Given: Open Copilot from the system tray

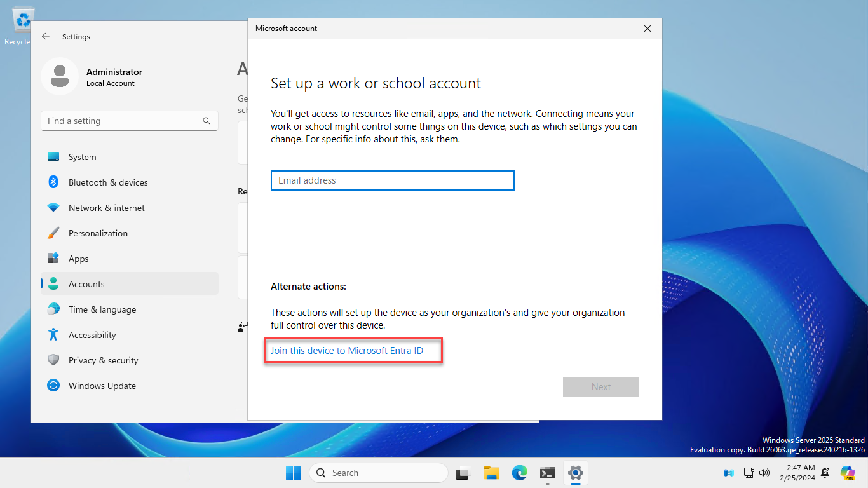Looking at the screenshot, I should click(848, 473).
